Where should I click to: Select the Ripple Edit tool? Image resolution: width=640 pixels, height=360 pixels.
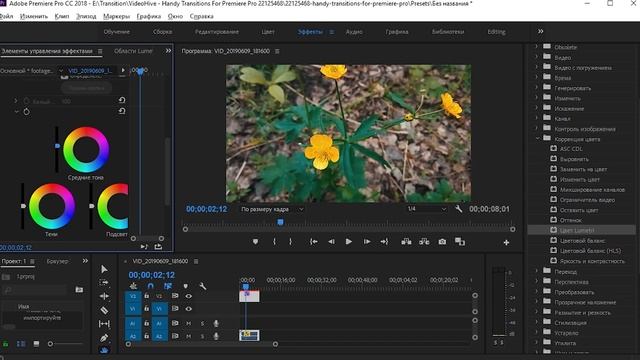pyautogui.click(x=104, y=296)
